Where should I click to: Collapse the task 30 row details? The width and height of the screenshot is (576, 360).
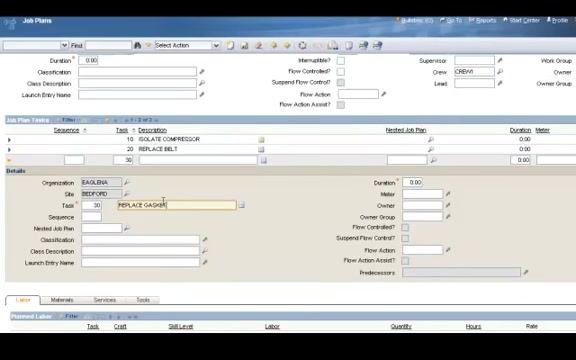(x=9, y=160)
